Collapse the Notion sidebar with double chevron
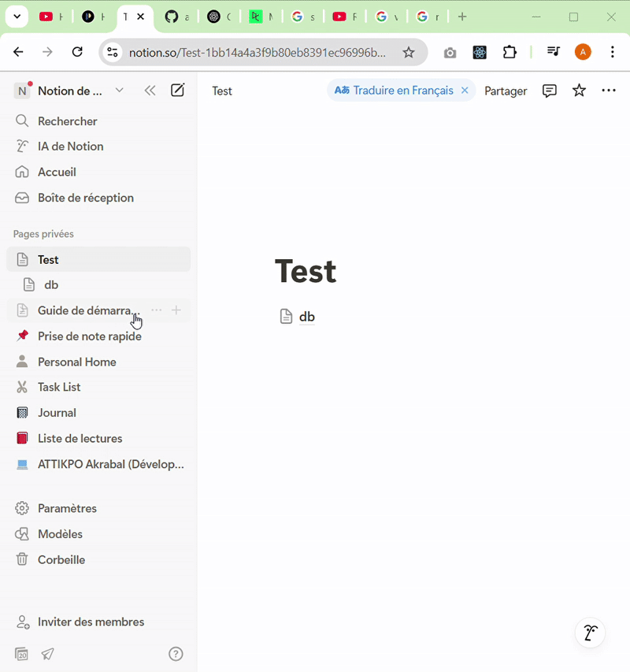 pos(150,91)
